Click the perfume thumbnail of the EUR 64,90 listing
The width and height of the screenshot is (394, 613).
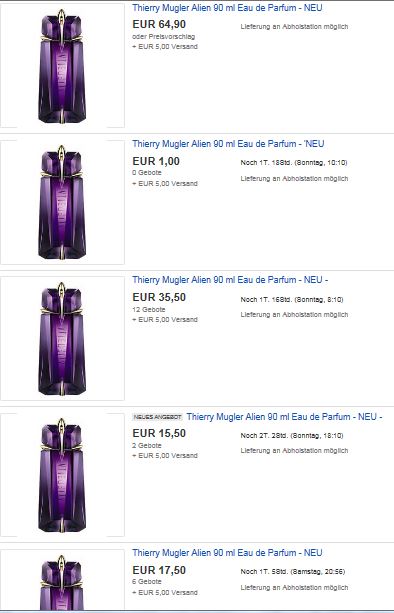pyautogui.click(x=62, y=66)
